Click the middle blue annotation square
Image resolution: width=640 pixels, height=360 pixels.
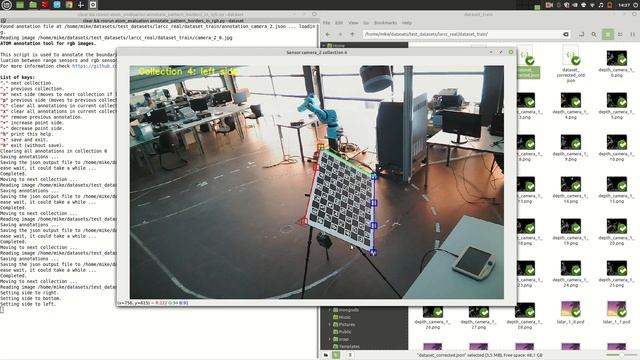pos(373,203)
